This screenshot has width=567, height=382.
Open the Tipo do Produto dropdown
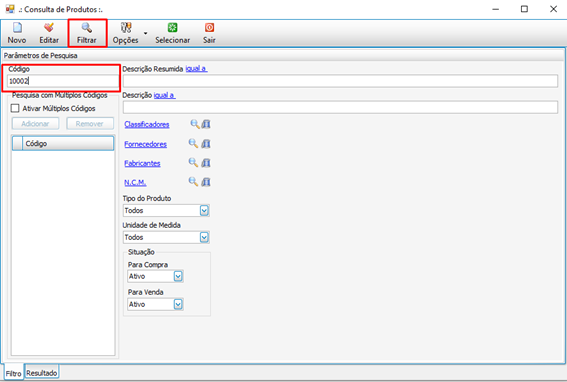point(204,211)
